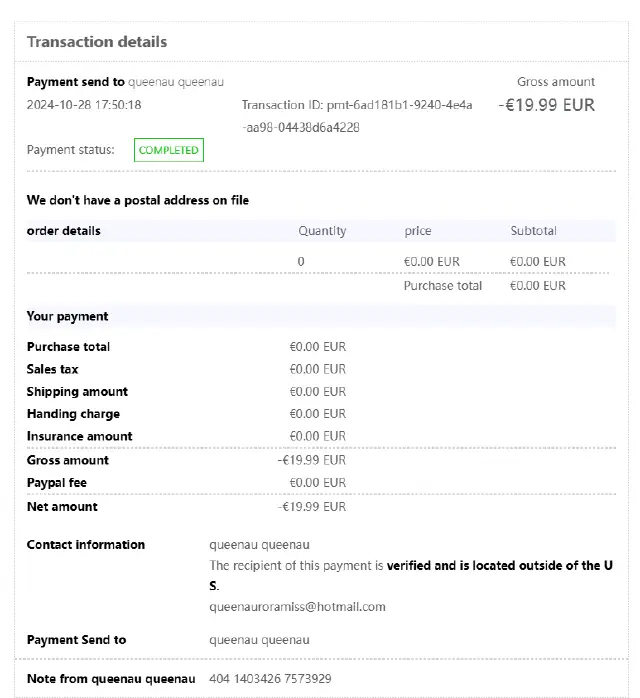Screen dimensions: 640x698
Task: Click the Paypal fee row label
Action: coord(58,483)
